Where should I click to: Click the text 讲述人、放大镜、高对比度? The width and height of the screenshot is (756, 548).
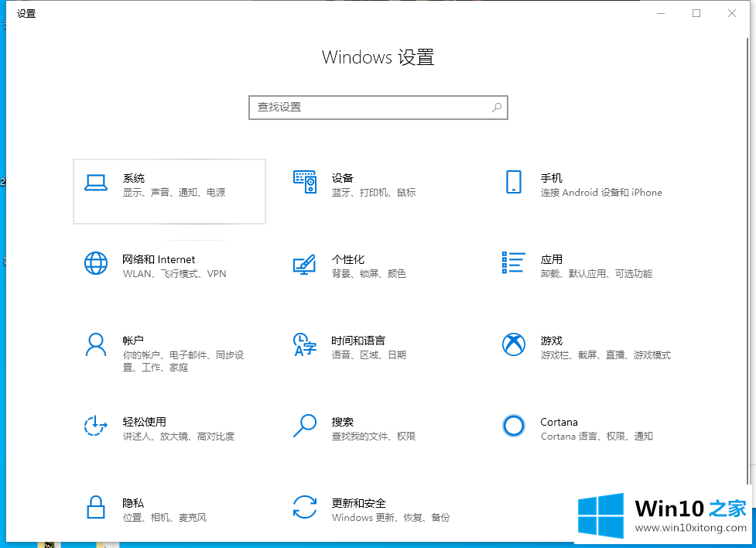pos(179,436)
